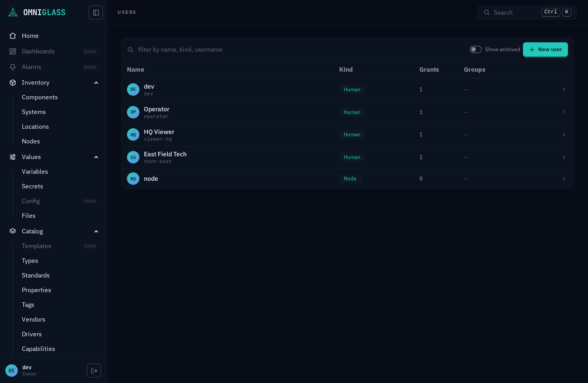
Task: Click the Catalog layers icon
Action: click(x=13, y=231)
